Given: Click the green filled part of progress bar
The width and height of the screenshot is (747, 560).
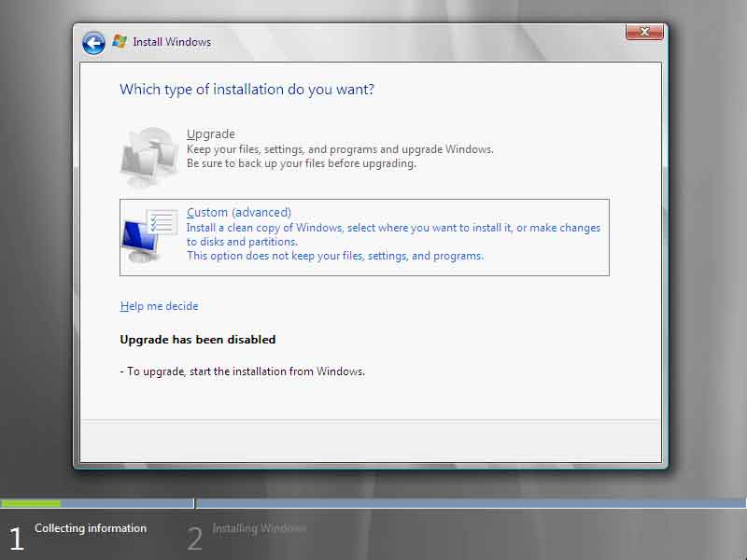Looking at the screenshot, I should click(32, 504).
